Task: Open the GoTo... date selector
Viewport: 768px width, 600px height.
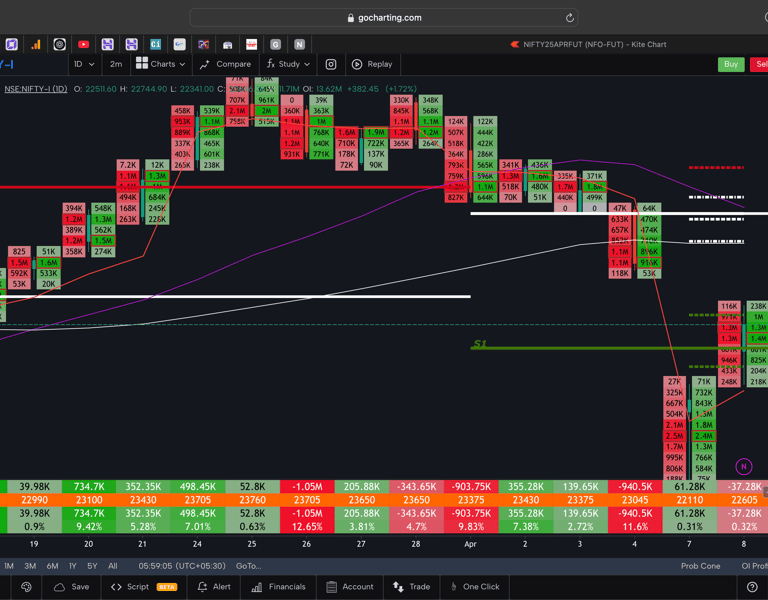Action: [x=248, y=566]
